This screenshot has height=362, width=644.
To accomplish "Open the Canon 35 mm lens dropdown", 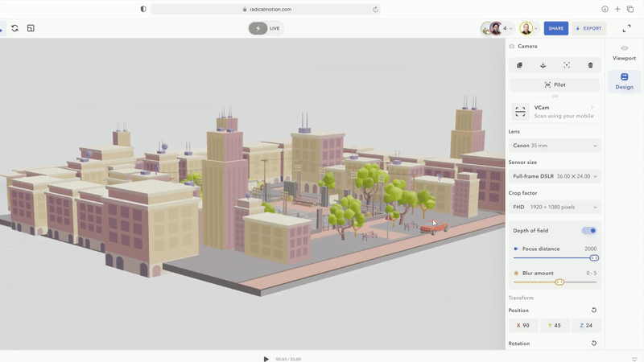I will pos(555,146).
